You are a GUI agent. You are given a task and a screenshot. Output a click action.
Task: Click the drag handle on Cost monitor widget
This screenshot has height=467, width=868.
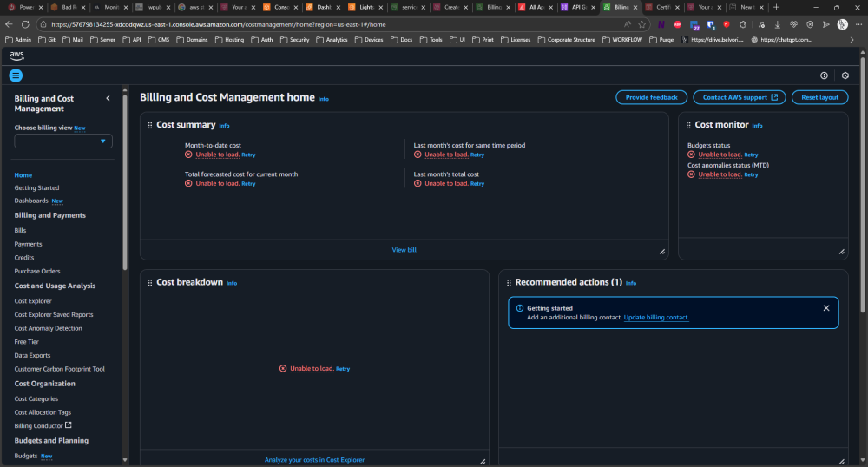coord(688,126)
